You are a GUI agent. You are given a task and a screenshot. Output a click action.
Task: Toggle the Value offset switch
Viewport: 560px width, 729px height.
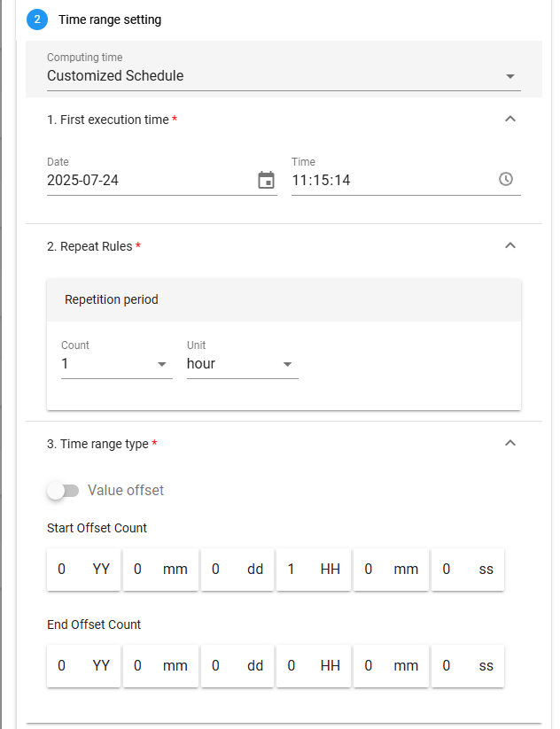click(x=63, y=491)
